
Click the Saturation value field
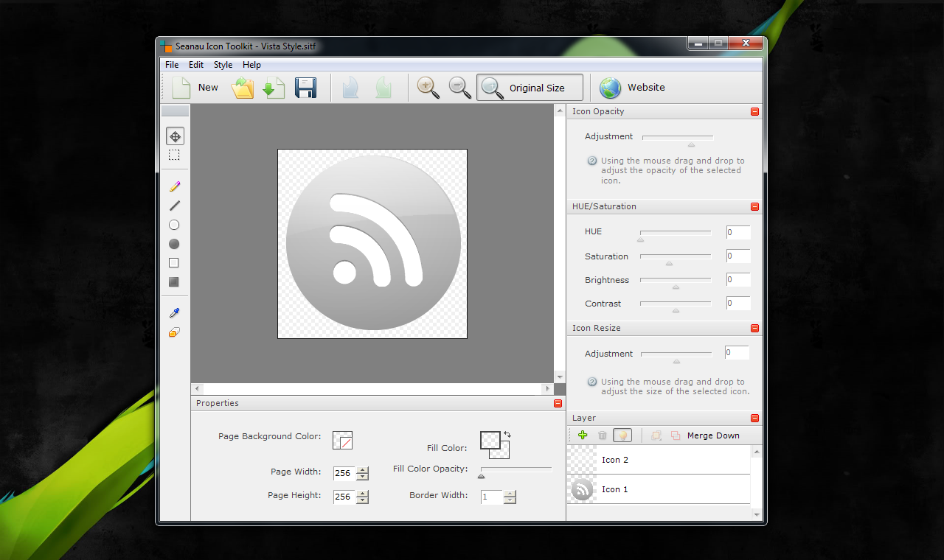[738, 256]
